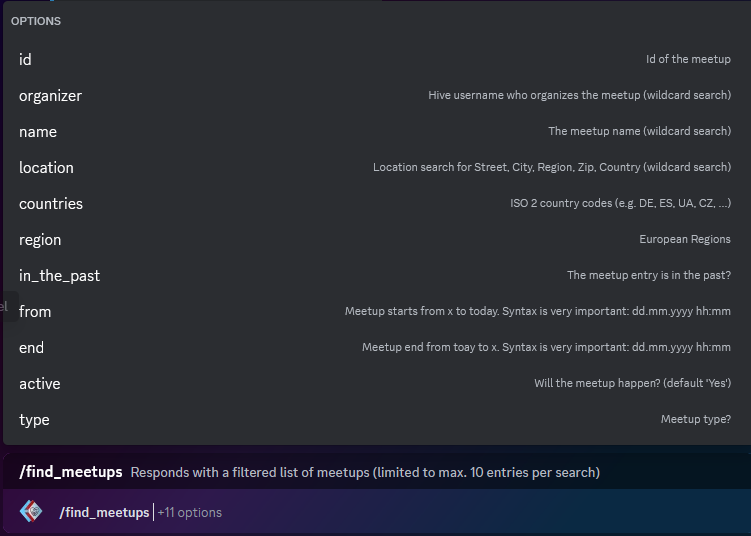Viewport: 751px width, 536px height.
Task: Select the id option
Action: point(375,59)
